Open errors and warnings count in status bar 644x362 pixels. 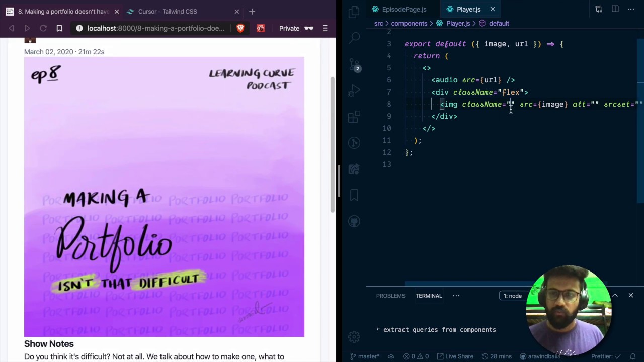(417, 356)
